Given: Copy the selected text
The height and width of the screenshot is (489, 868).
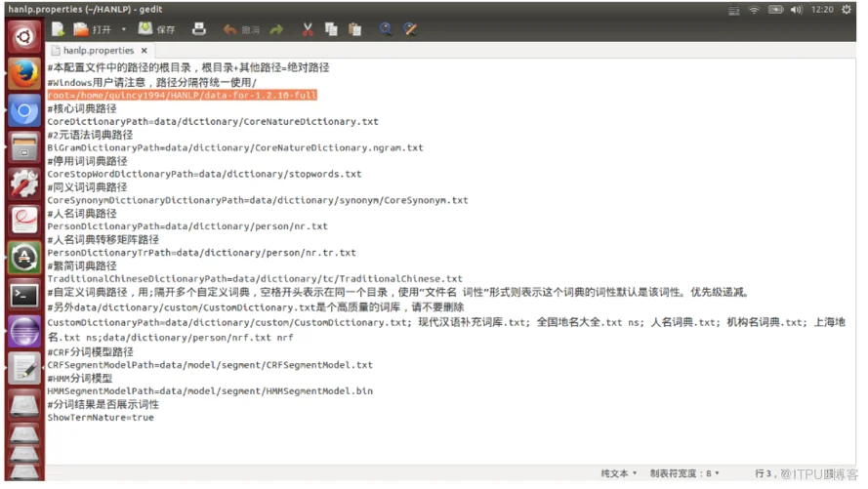Looking at the screenshot, I should 331,29.
